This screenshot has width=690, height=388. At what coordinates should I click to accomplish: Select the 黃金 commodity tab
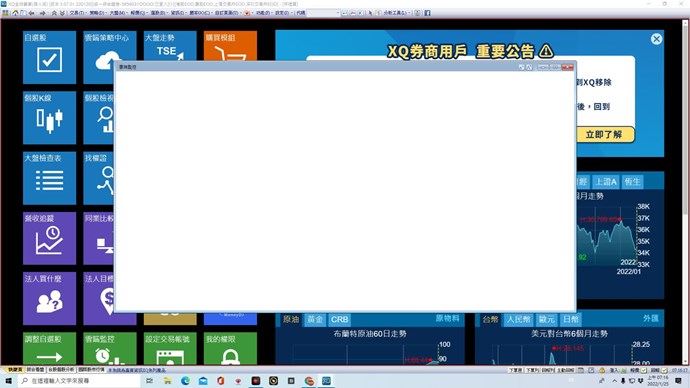(x=315, y=319)
